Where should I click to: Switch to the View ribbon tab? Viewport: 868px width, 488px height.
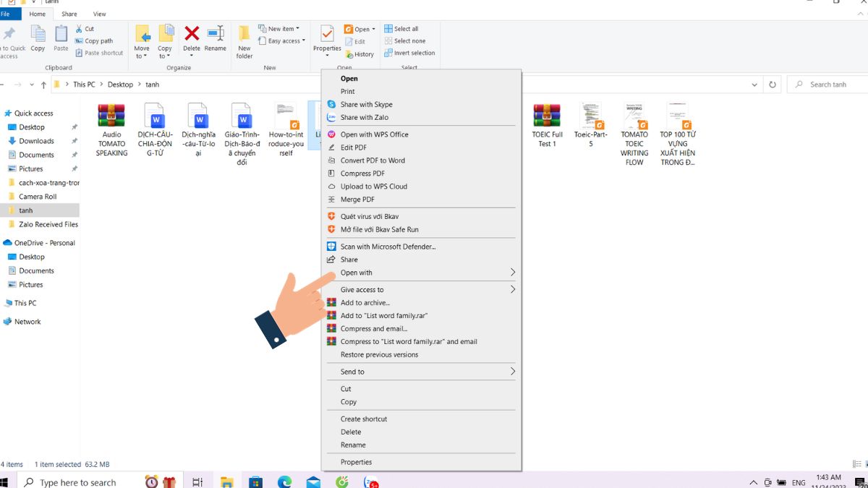100,14
